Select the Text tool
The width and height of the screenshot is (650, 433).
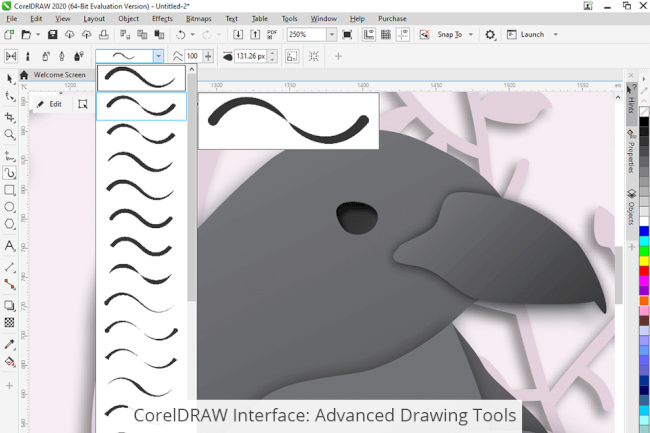tap(9, 245)
